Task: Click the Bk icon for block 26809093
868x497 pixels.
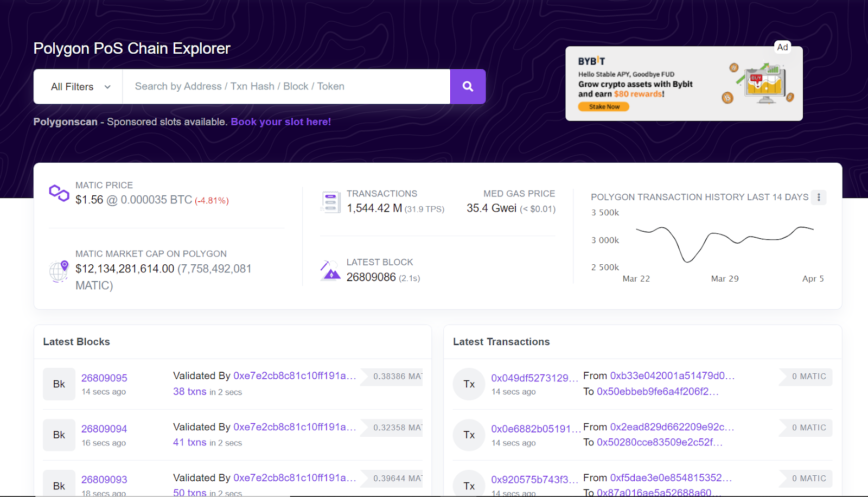Action: (59, 484)
